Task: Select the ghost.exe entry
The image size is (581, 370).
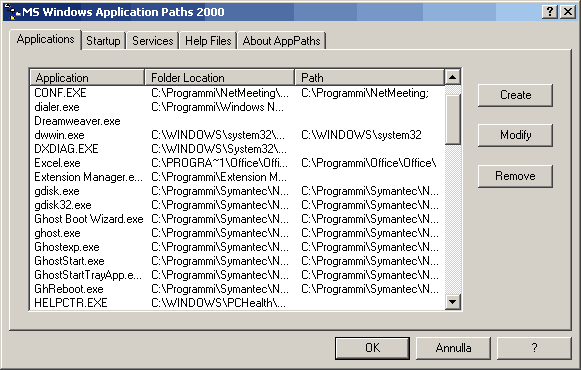Action: [57, 233]
